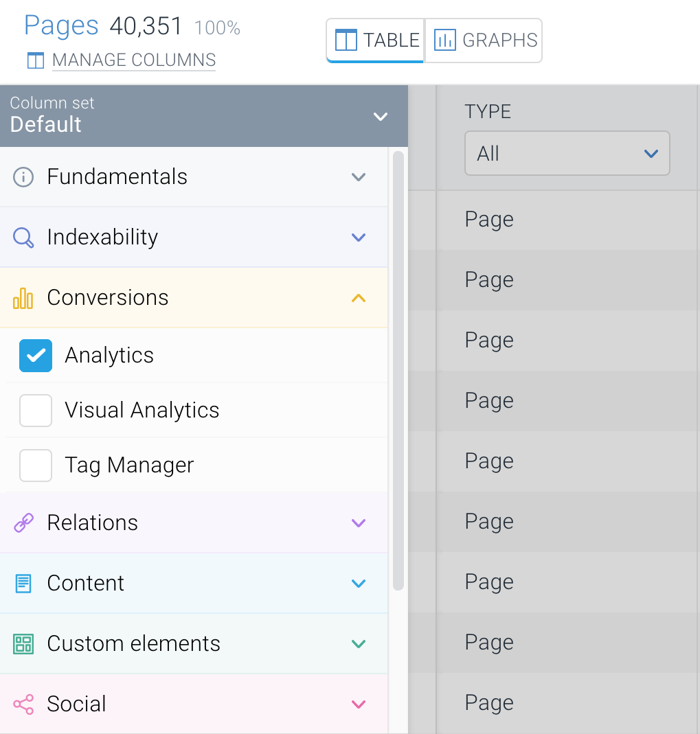
Task: Collapse the Conversions section chevron
Action: point(359,298)
